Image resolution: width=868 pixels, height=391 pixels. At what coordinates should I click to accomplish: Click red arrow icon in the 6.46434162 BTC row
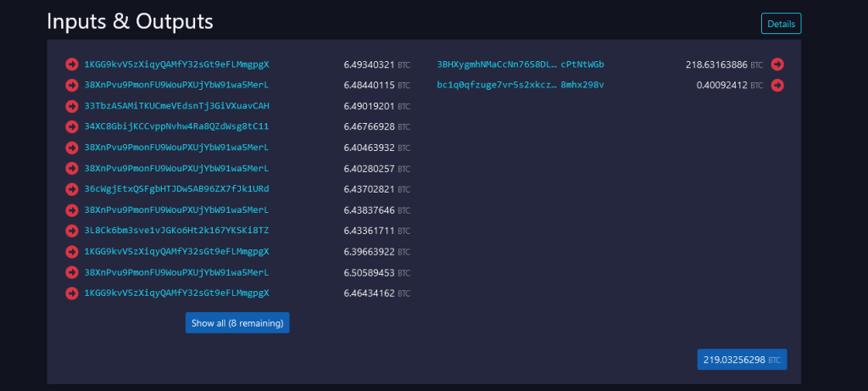[72, 293]
